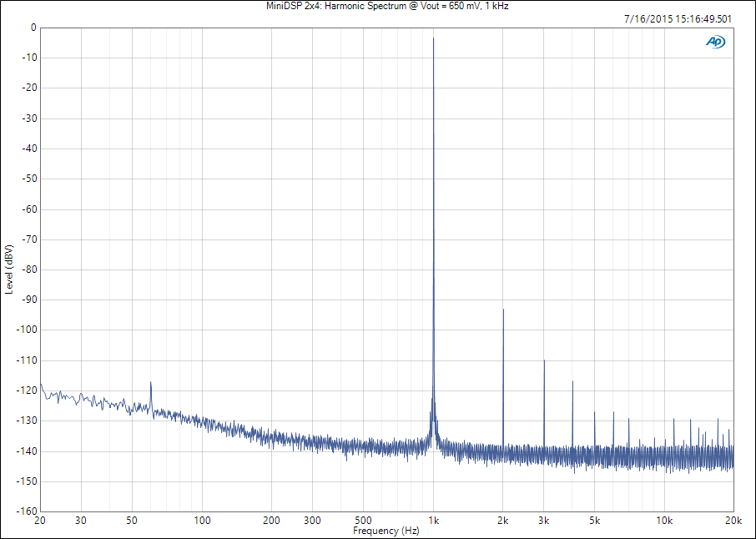The image size is (756, 539).
Task: Click the AP logo icon
Action: pyautogui.click(x=715, y=43)
